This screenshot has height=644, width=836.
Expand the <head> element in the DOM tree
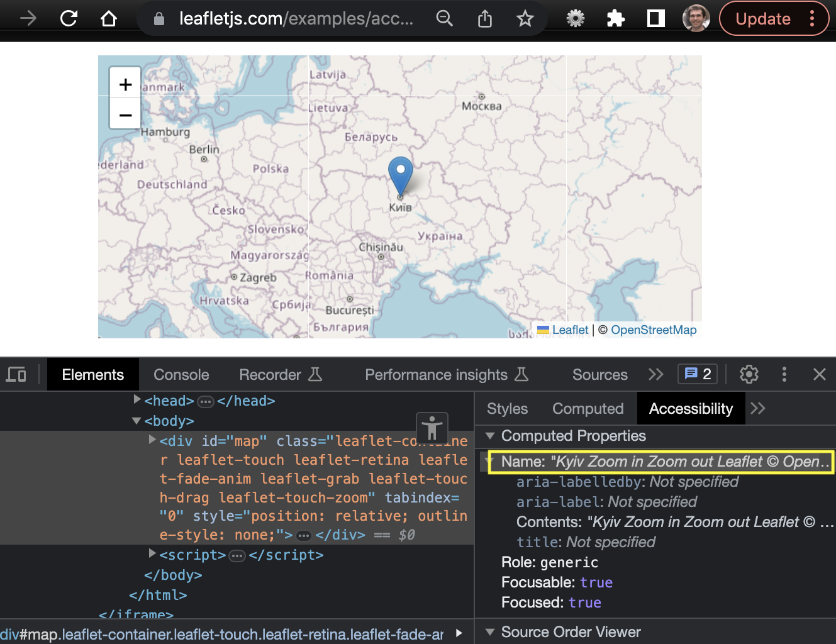coord(137,400)
